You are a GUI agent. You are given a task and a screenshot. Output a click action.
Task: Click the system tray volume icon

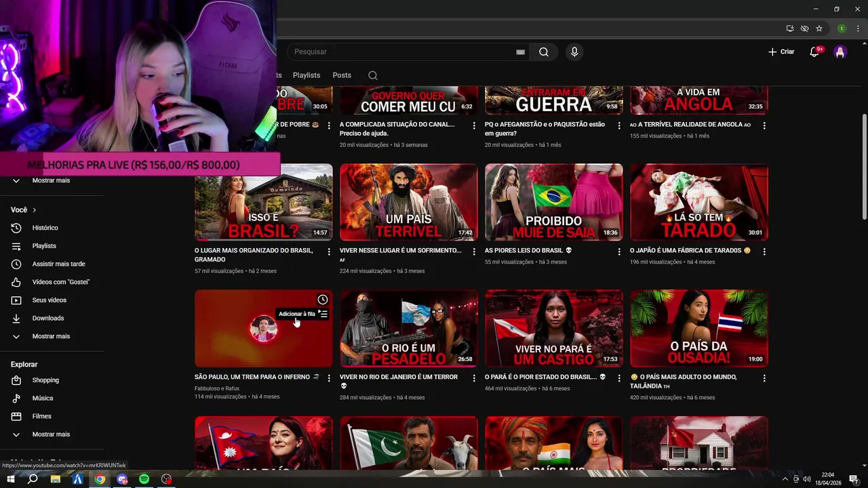(807, 479)
